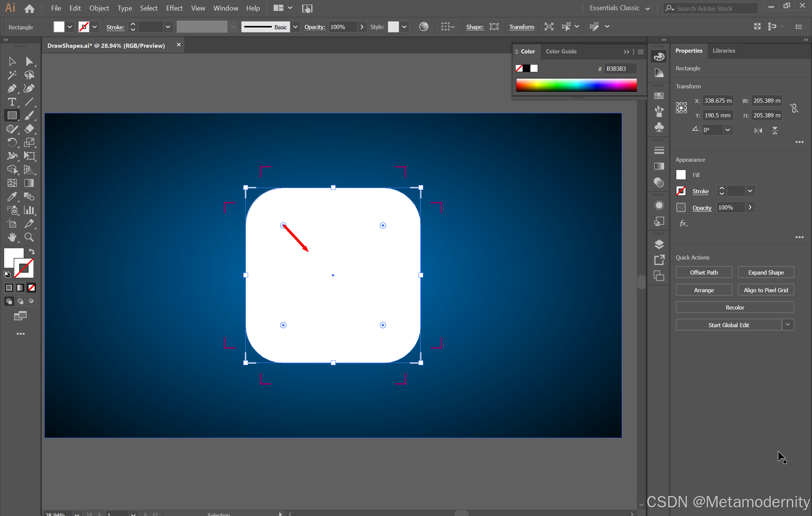Select the Type tool
Screen dimensions: 812x516
point(12,102)
